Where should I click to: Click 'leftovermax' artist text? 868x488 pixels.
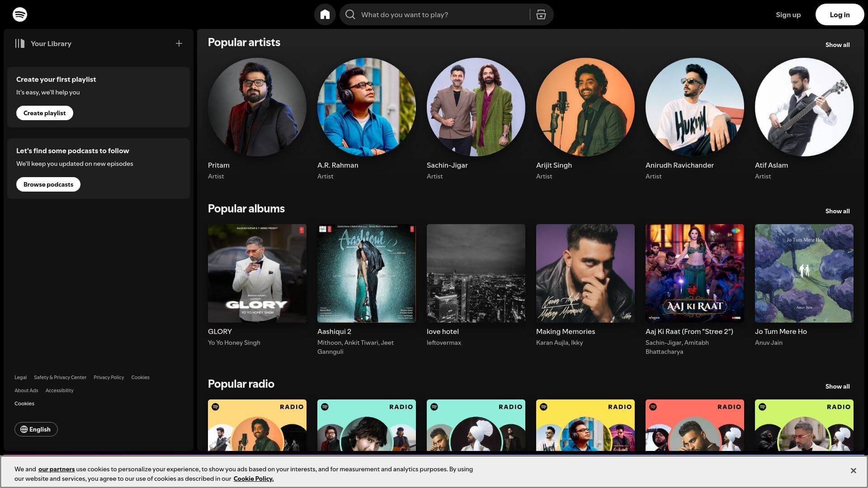click(x=444, y=343)
